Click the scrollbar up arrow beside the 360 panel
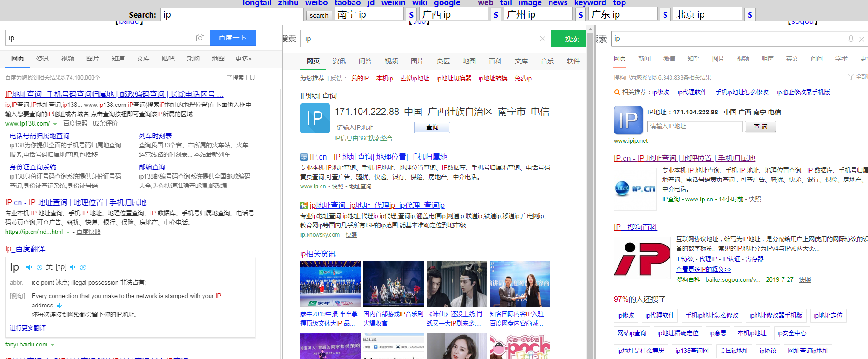Viewport: 868px width, 359px height. [591, 29]
